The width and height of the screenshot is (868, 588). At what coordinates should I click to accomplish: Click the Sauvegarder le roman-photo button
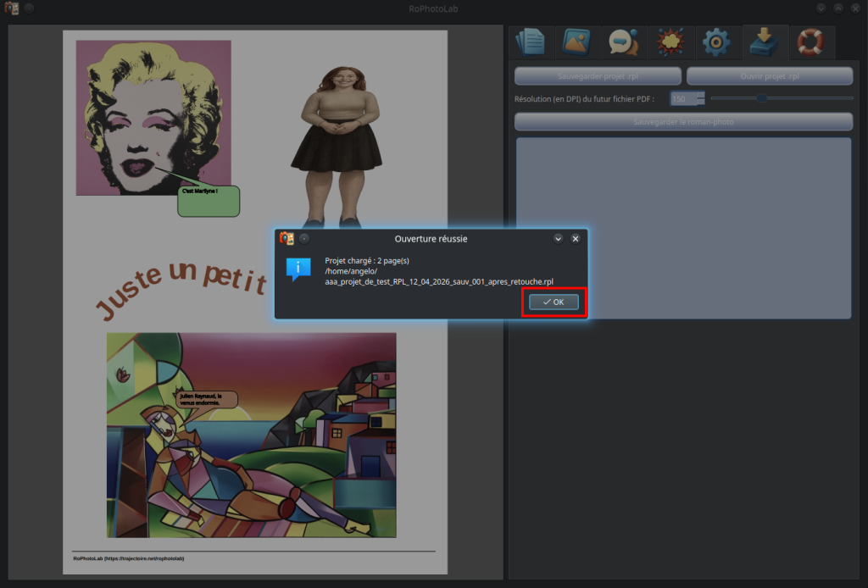tap(683, 122)
